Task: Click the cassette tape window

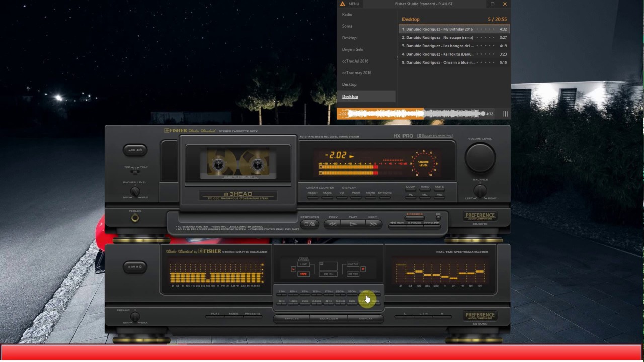Action: pyautogui.click(x=237, y=163)
